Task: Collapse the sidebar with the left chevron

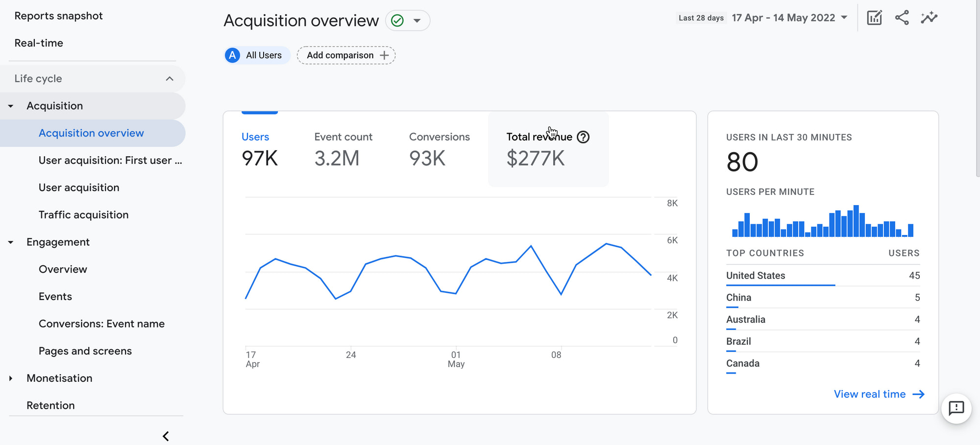Action: click(x=166, y=436)
